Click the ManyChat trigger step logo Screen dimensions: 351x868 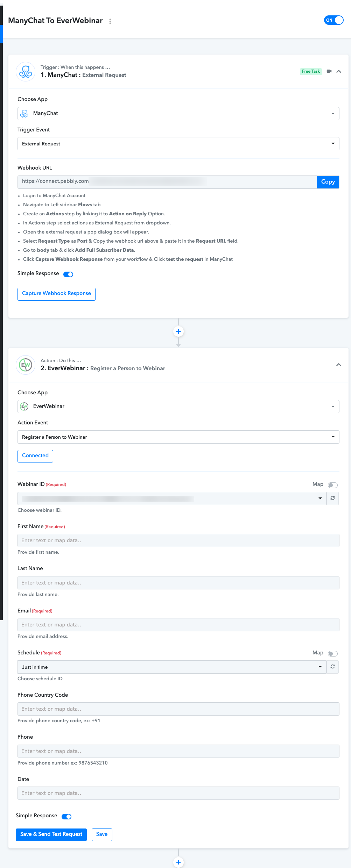click(x=26, y=72)
